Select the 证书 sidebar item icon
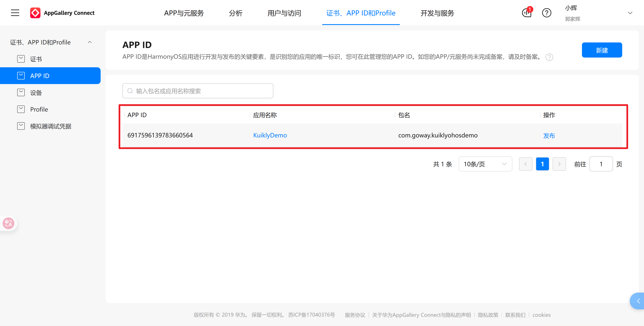Screen dimensions: 644x326 [x=21, y=59]
